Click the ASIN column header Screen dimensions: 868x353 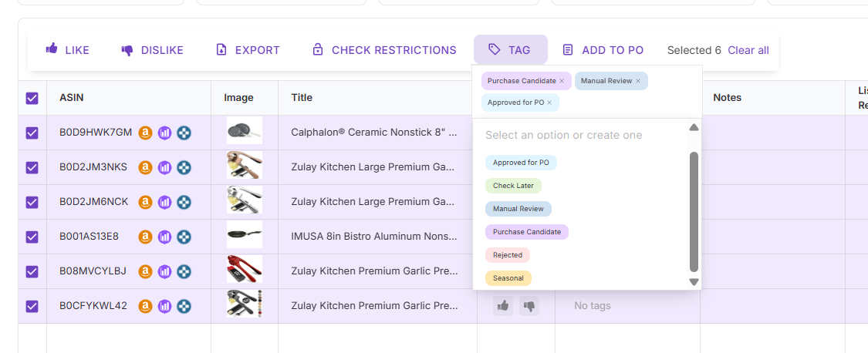[72, 97]
